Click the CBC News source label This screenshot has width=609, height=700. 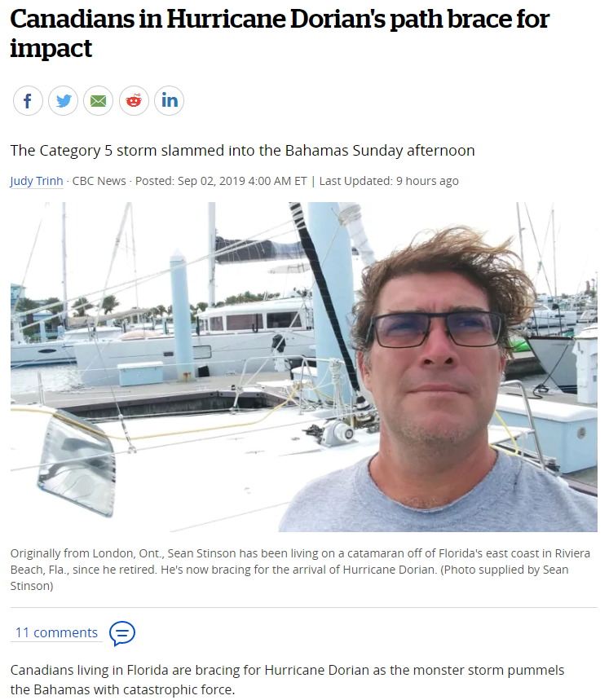(99, 181)
